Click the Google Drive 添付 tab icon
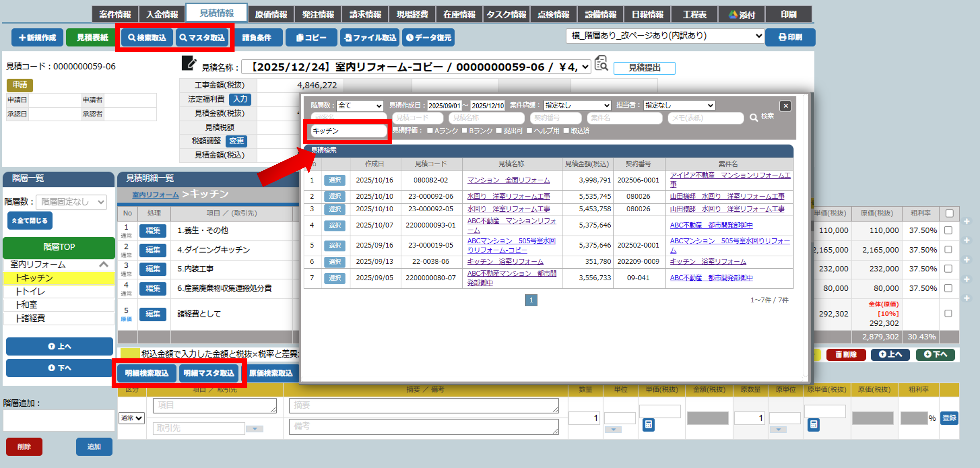The height and width of the screenshot is (468, 980). (733, 15)
